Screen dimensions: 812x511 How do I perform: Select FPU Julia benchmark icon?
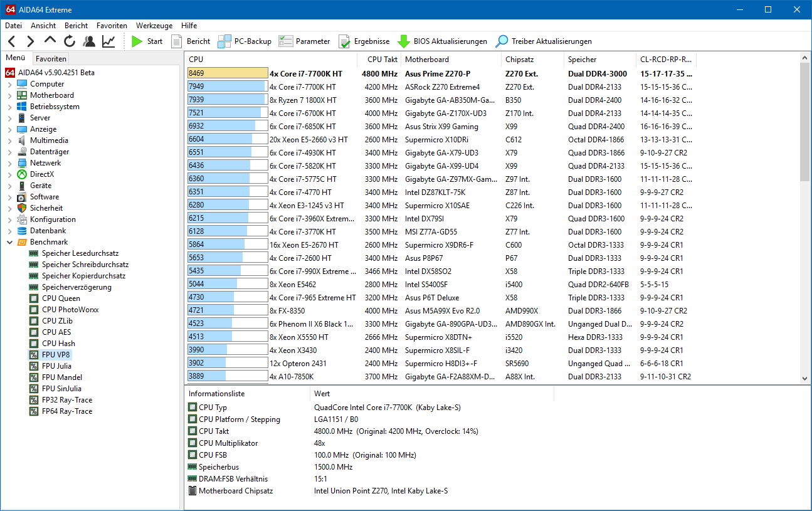(x=34, y=366)
